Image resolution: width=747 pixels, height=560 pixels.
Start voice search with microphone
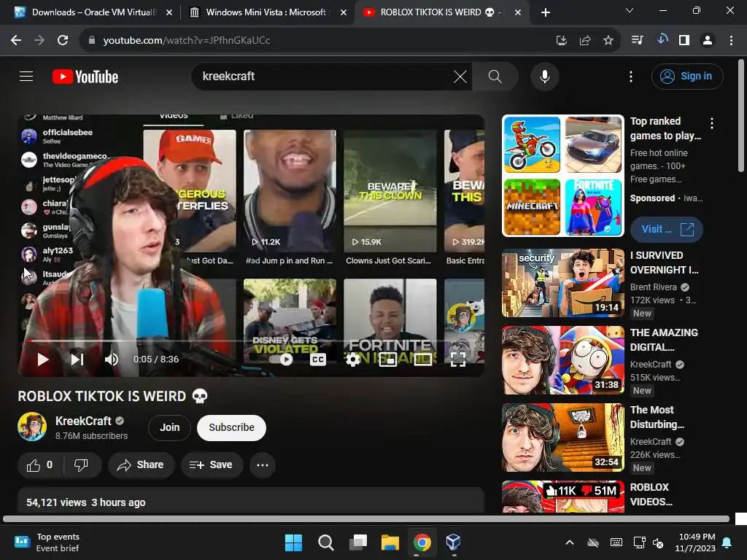click(x=544, y=76)
